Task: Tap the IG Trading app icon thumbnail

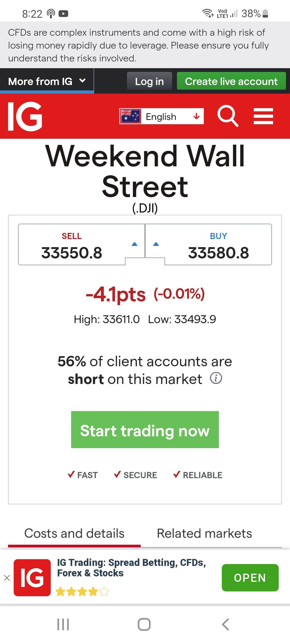Action: coord(32,578)
